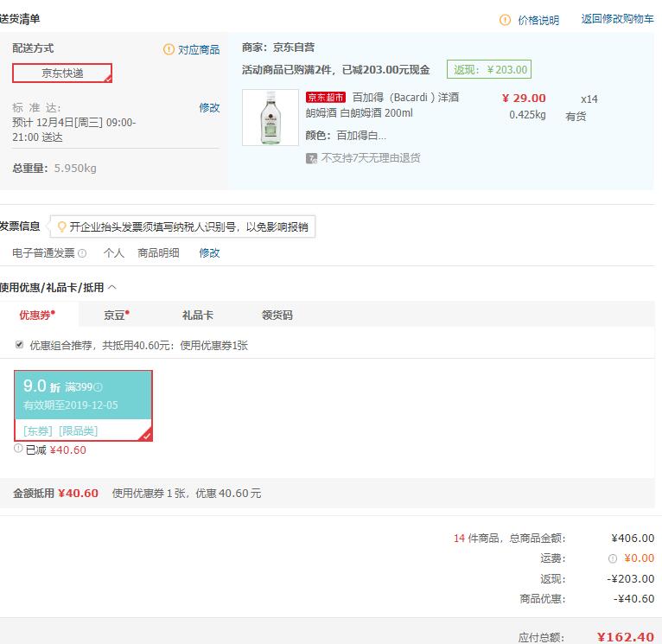Click the 有货 stock status text
Viewport: 662px width, 644px height.
click(x=576, y=116)
